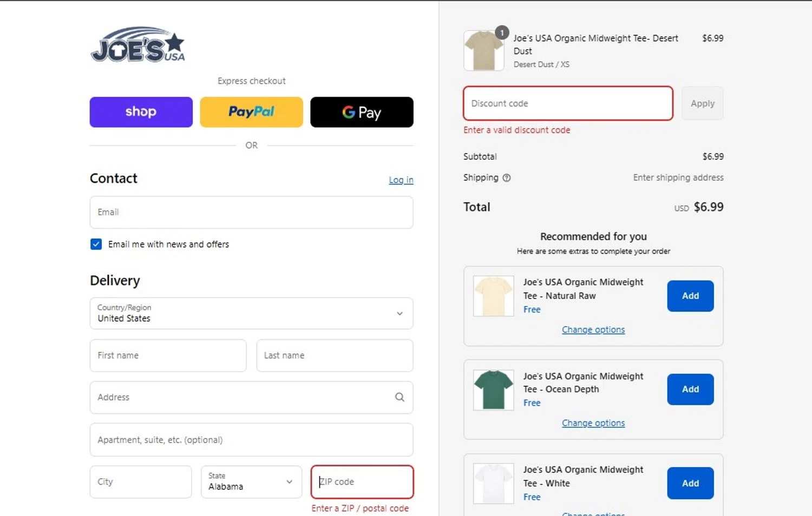Click the Joe's USA logo
Screen dimensions: 812x516
pyautogui.click(x=137, y=44)
